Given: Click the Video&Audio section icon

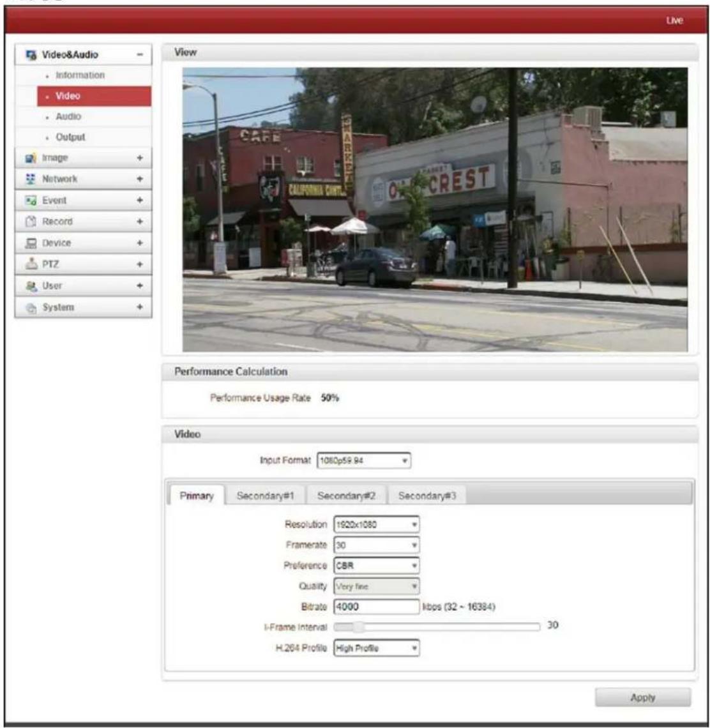Looking at the screenshot, I should [x=31, y=55].
